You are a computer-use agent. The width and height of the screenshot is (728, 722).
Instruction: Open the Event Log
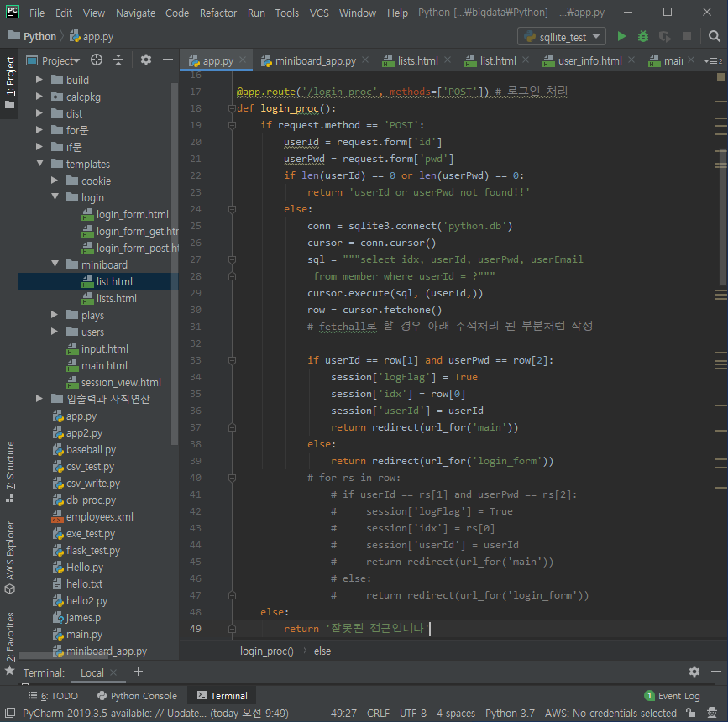[x=672, y=695]
